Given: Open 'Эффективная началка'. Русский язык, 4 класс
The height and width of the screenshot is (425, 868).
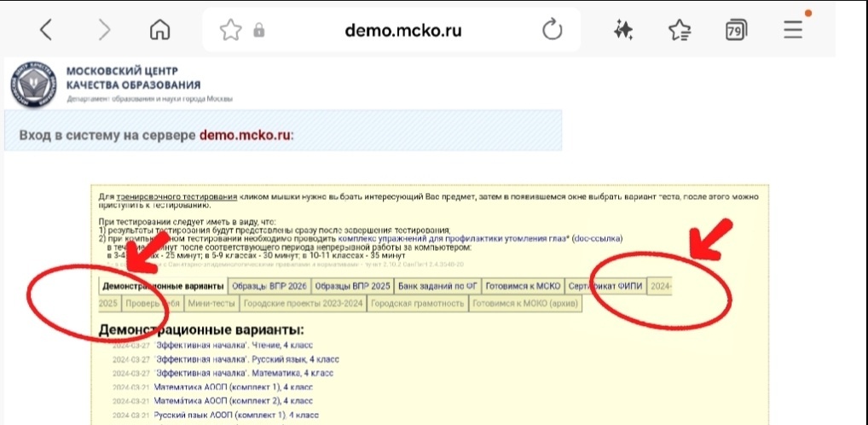Looking at the screenshot, I should pyautogui.click(x=247, y=359).
